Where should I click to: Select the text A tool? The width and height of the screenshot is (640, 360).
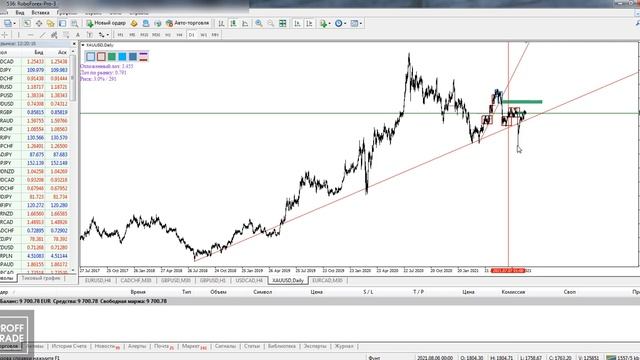78,35
